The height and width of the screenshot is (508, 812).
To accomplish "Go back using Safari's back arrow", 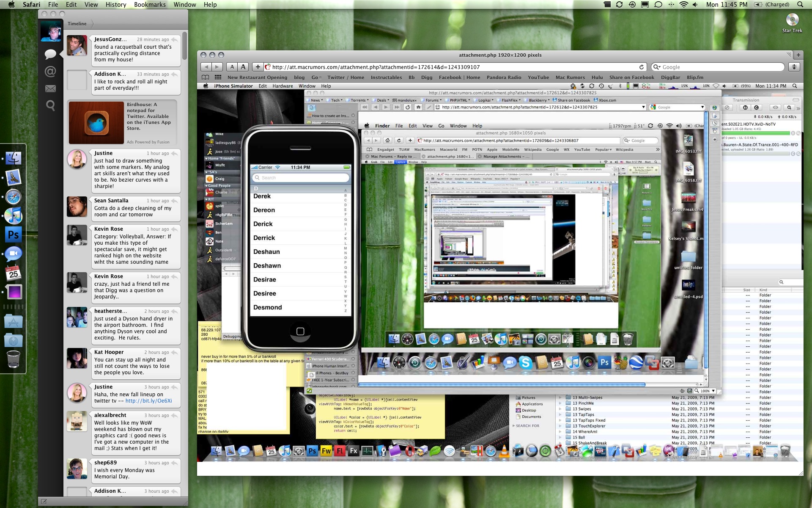I will (x=206, y=67).
